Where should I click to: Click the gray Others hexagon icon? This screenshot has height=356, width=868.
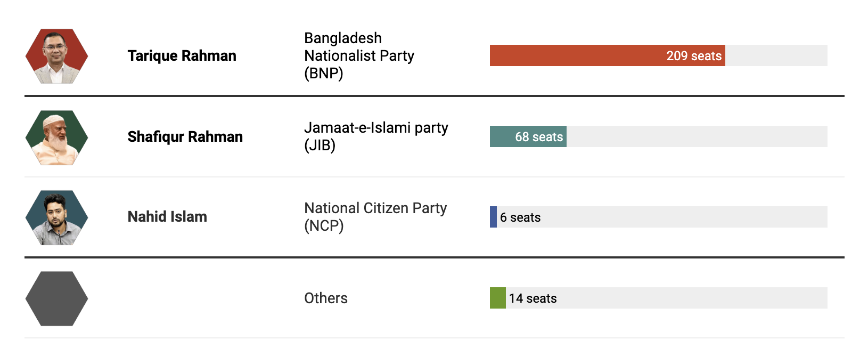point(56,298)
